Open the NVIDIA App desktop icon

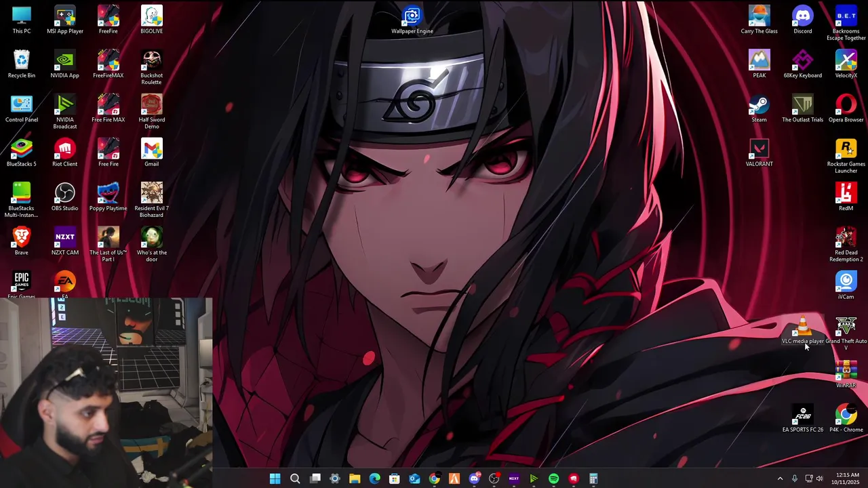tap(65, 64)
